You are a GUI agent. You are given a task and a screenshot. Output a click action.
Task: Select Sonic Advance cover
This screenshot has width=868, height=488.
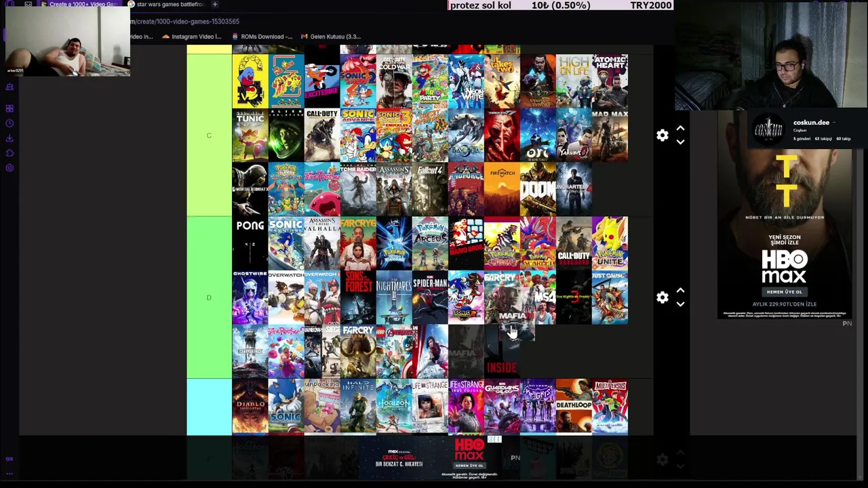point(358,136)
